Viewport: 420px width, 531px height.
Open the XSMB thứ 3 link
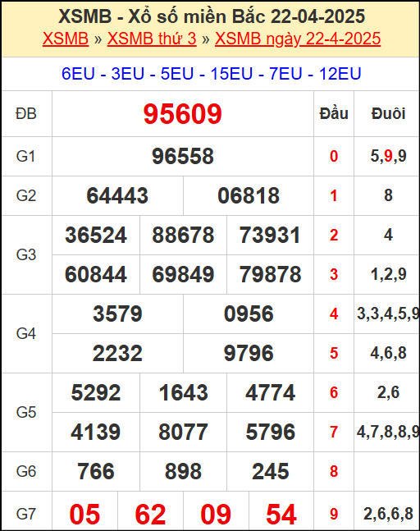click(152, 39)
